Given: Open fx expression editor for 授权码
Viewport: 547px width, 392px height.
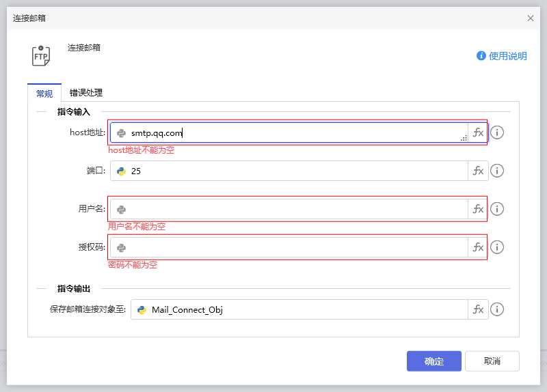Looking at the screenshot, I should (x=478, y=247).
